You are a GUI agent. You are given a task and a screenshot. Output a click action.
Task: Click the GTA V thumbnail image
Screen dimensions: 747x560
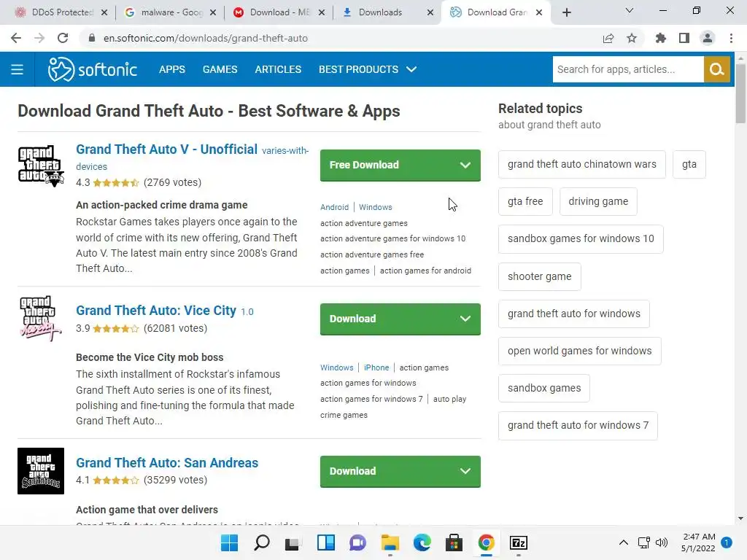tap(41, 166)
